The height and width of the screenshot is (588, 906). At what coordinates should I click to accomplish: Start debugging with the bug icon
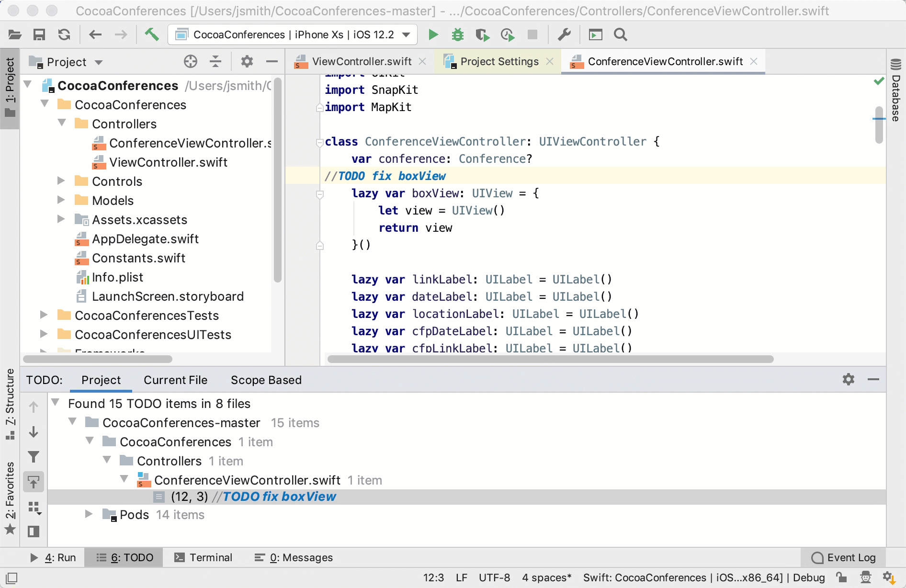point(458,34)
